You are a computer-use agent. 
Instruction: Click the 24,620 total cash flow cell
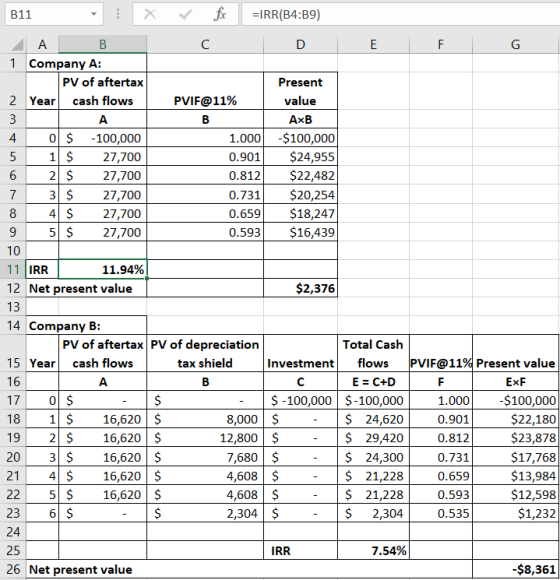373,419
